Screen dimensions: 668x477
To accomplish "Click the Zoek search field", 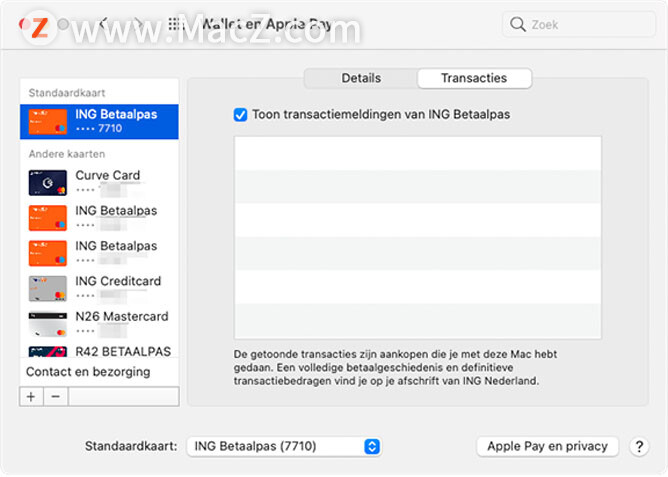I will (x=579, y=24).
